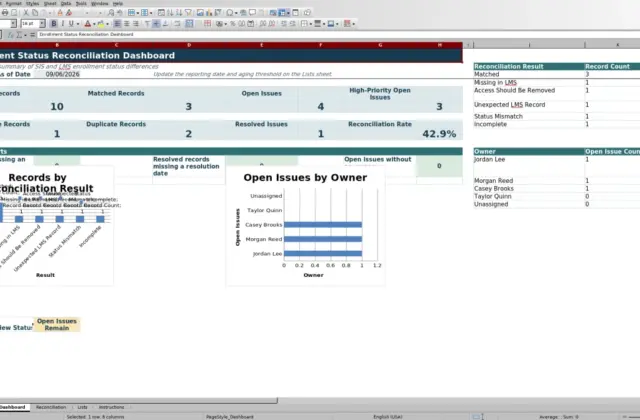The width and height of the screenshot is (640, 420).
Task: Click the Formula equals sign icon
Action: tap(32, 35)
